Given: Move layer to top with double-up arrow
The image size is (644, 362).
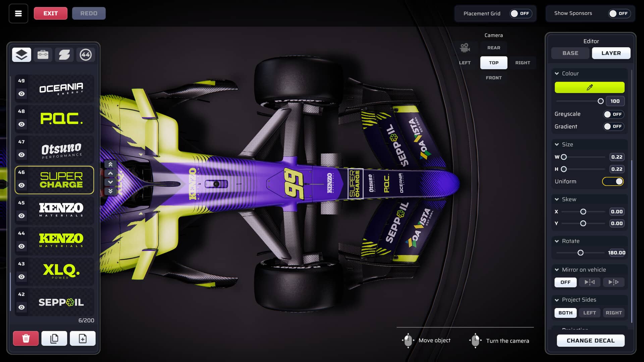Looking at the screenshot, I should [x=110, y=165].
